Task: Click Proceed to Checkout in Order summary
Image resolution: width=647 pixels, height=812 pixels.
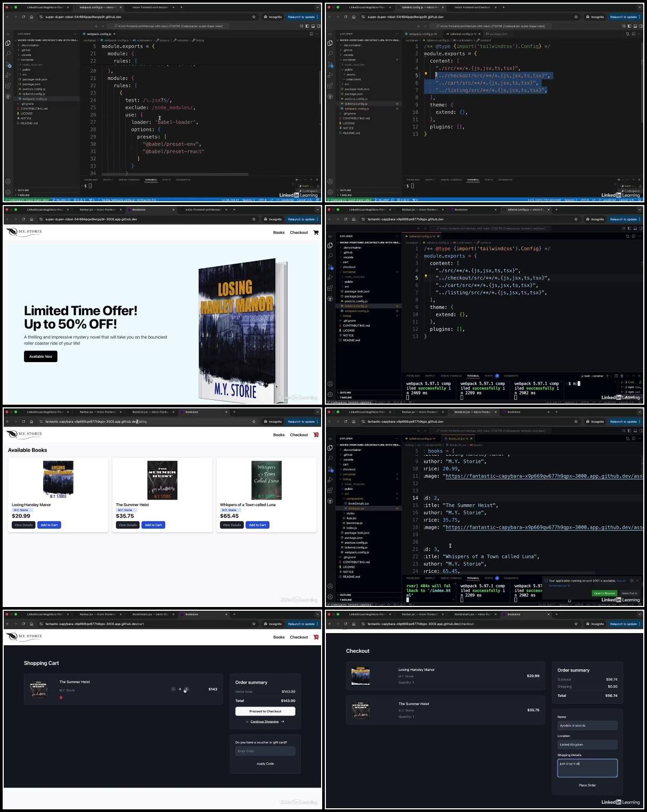Action: click(x=265, y=711)
